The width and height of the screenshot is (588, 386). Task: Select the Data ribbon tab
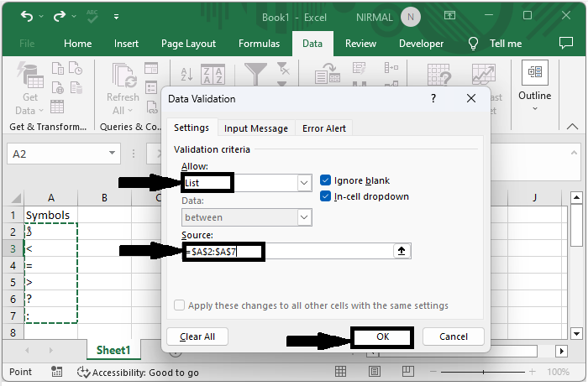click(x=312, y=44)
